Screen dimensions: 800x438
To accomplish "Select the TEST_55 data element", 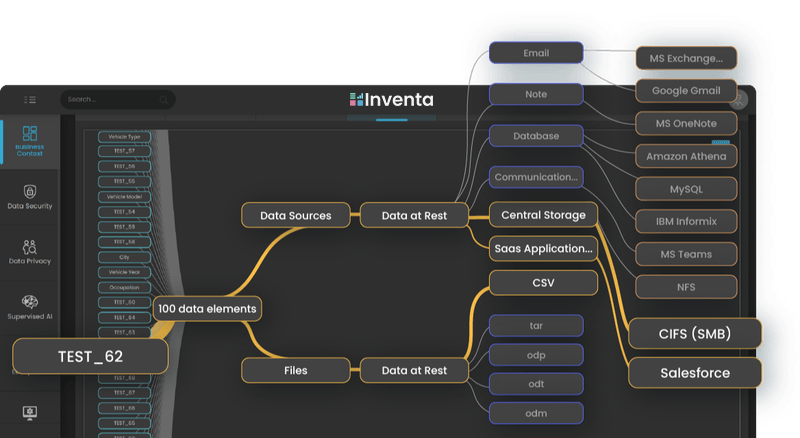I will pyautogui.click(x=124, y=181).
